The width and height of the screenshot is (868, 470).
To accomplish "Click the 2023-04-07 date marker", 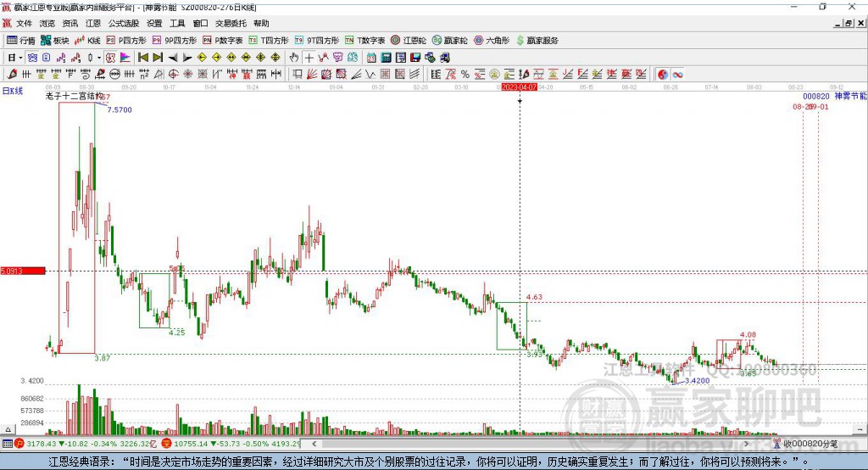I will (x=520, y=87).
